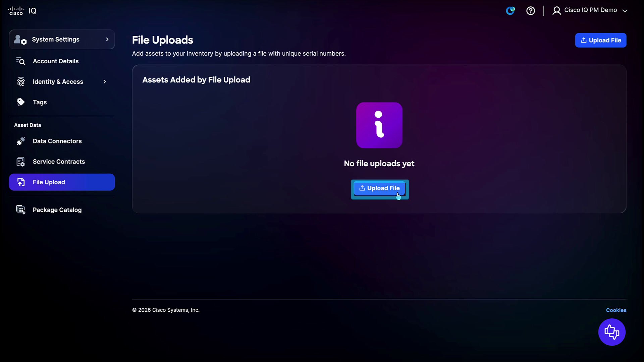Click the purple info icon tile
This screenshot has width=644, height=362.
point(379,125)
